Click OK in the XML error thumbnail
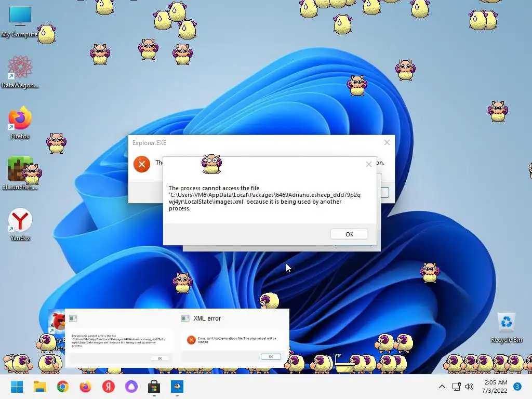 click(x=271, y=356)
